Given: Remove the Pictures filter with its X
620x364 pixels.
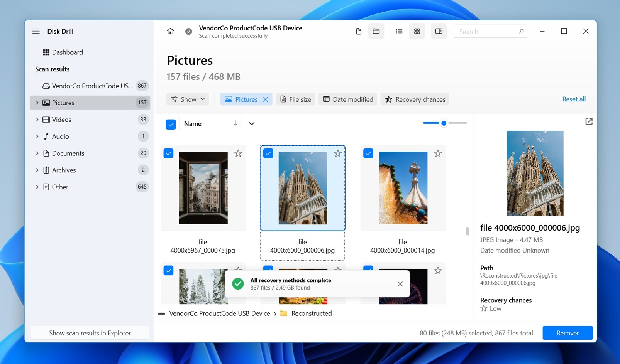Looking at the screenshot, I should (x=265, y=99).
